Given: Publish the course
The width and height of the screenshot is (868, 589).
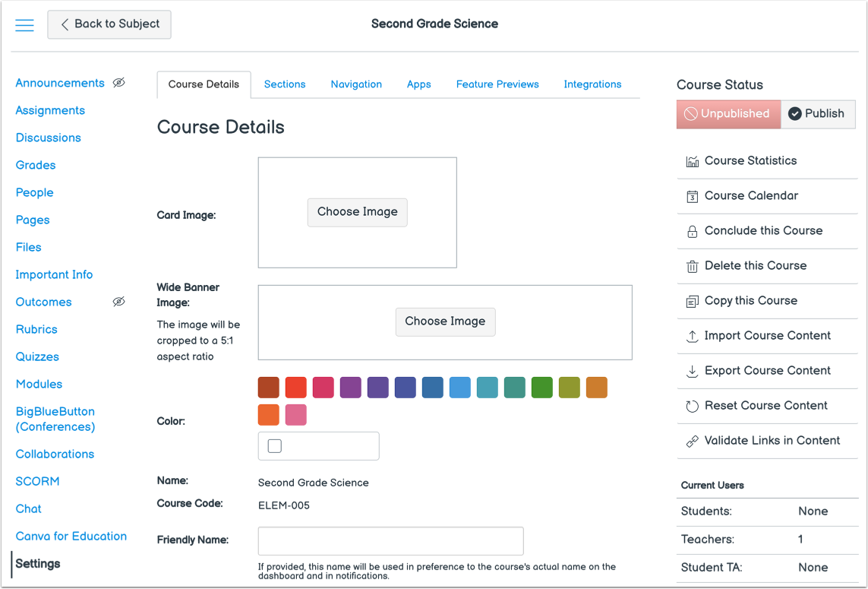Looking at the screenshot, I should coord(818,113).
